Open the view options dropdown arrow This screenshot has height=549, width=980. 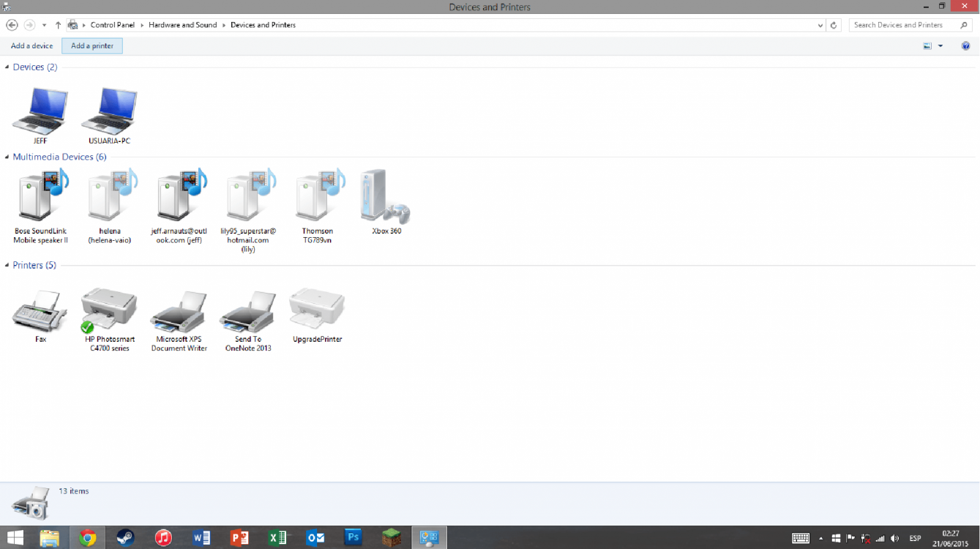tap(940, 46)
